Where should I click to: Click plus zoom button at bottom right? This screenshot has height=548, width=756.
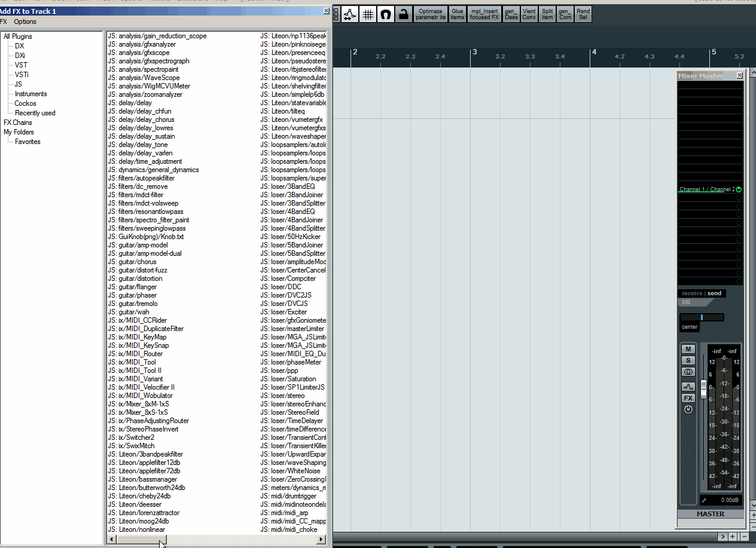[733, 537]
